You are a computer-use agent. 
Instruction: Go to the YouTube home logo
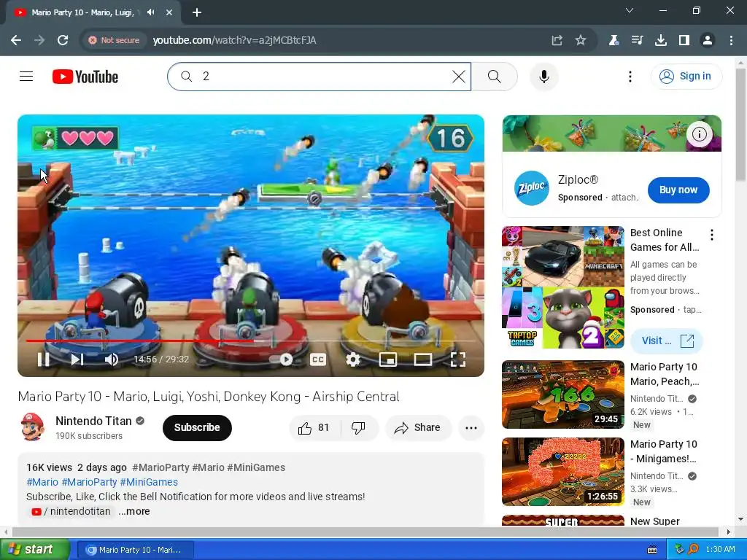85,77
